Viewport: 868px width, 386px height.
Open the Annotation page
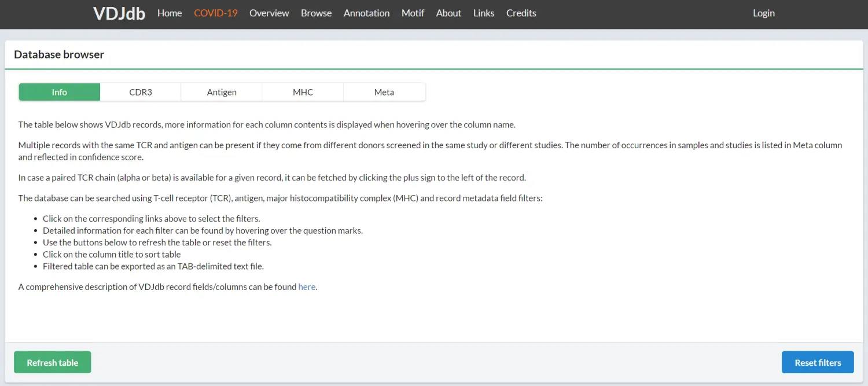[367, 13]
